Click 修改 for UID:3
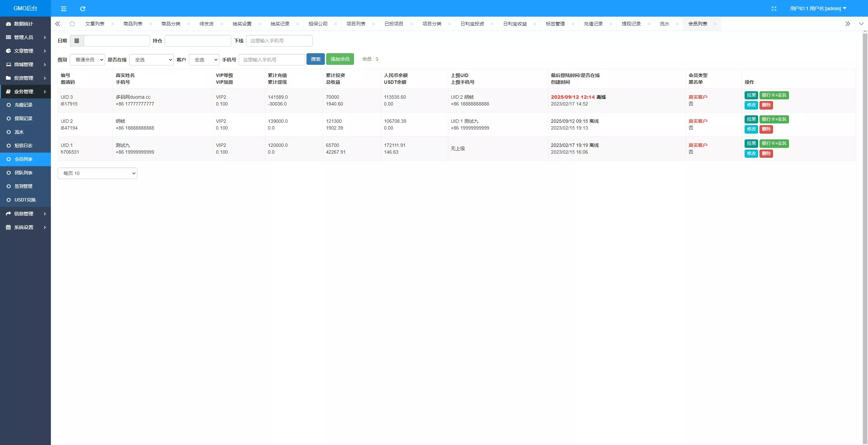 point(751,105)
